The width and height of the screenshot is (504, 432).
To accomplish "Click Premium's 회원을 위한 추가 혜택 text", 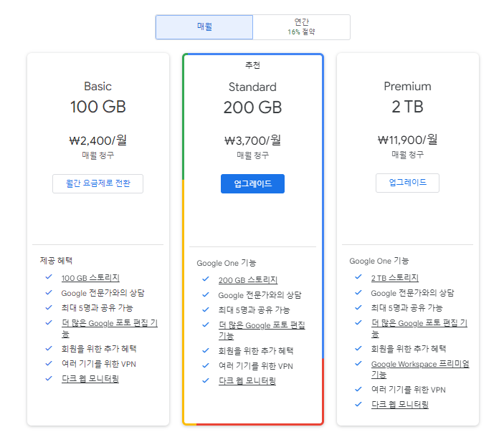I will (409, 349).
